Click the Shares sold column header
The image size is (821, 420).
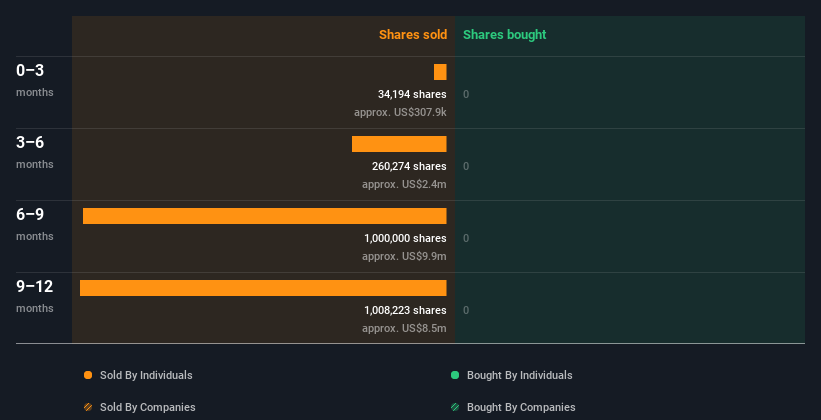coord(413,35)
